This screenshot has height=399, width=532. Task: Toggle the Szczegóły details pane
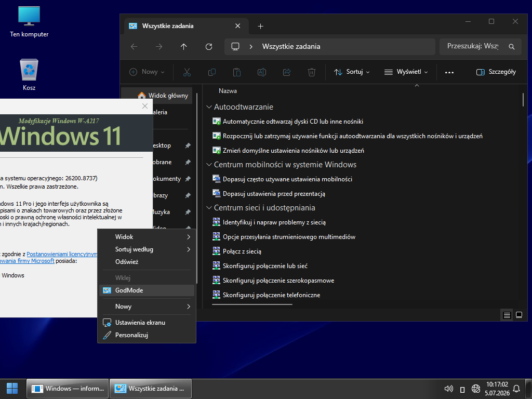tap(496, 72)
